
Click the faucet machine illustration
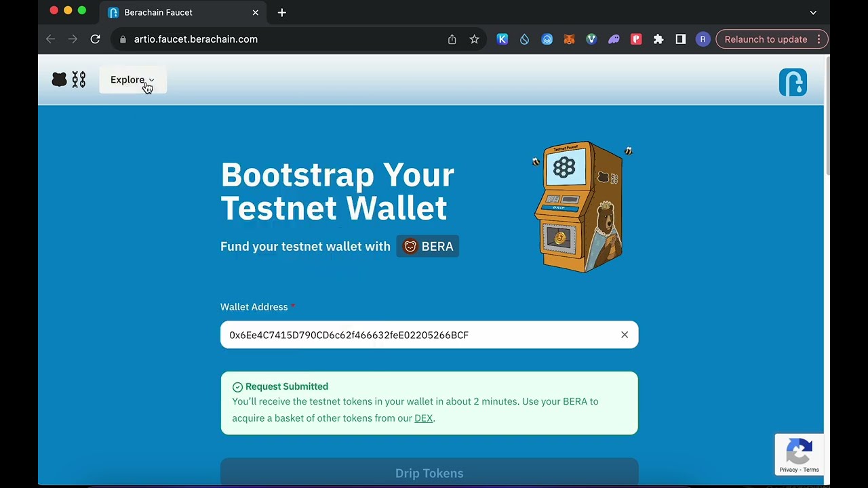point(582,207)
